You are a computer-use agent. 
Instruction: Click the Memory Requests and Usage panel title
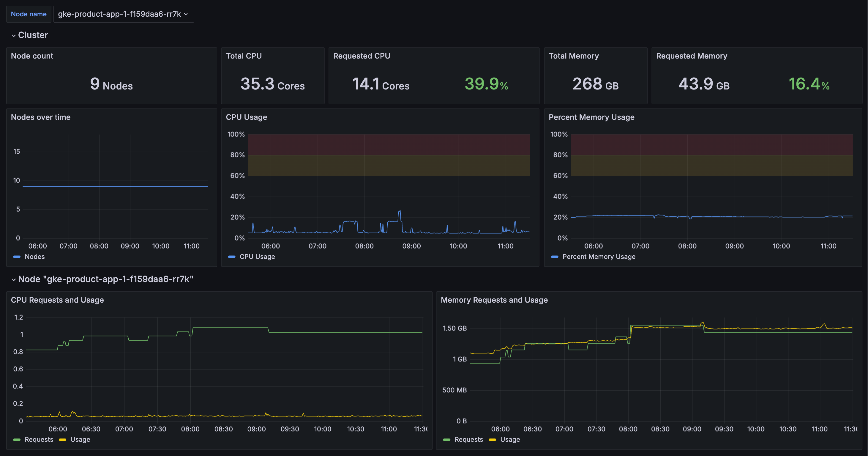[x=494, y=300]
